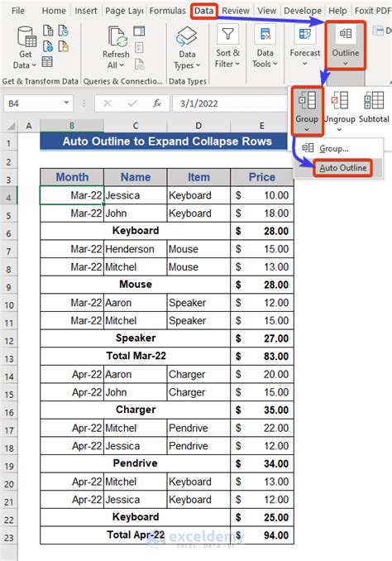Click the 83.00 total price cell
This screenshot has width=392, height=561.
pos(262,356)
